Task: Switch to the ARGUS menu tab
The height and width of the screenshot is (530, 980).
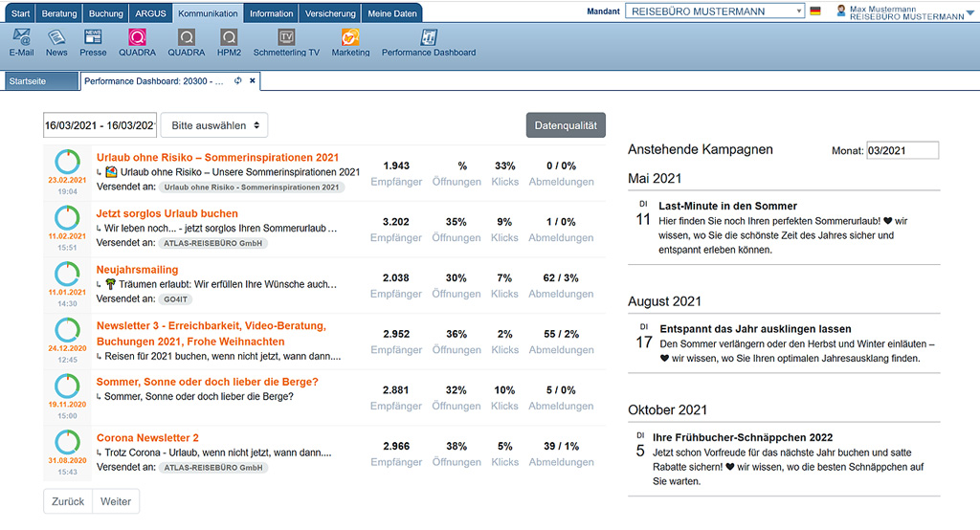Action: (x=150, y=13)
